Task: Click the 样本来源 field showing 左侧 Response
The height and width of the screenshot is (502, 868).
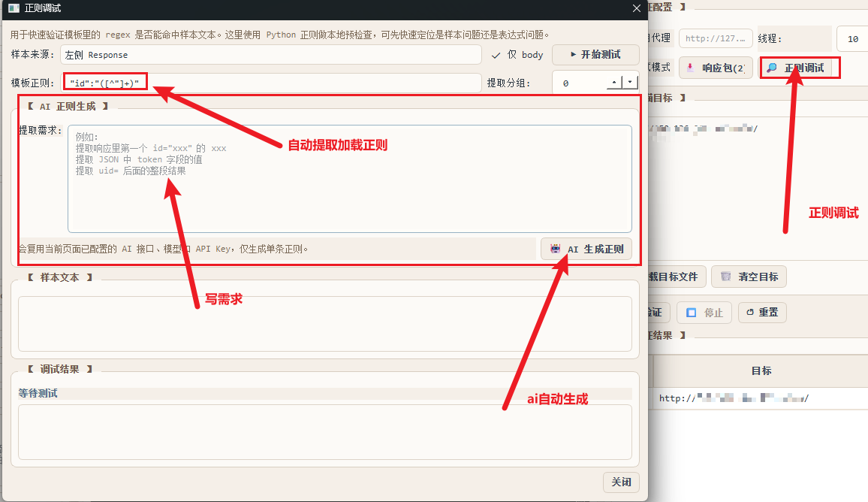Action: [270, 55]
